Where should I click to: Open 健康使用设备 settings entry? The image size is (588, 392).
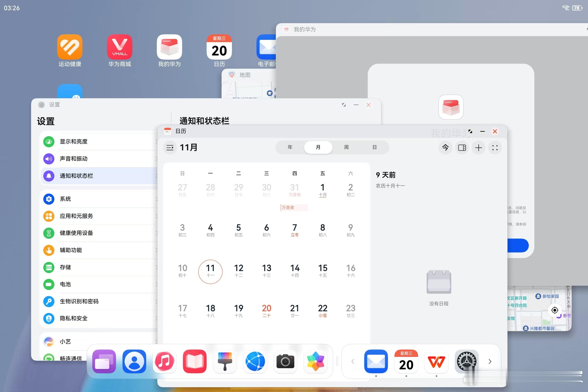[99, 233]
